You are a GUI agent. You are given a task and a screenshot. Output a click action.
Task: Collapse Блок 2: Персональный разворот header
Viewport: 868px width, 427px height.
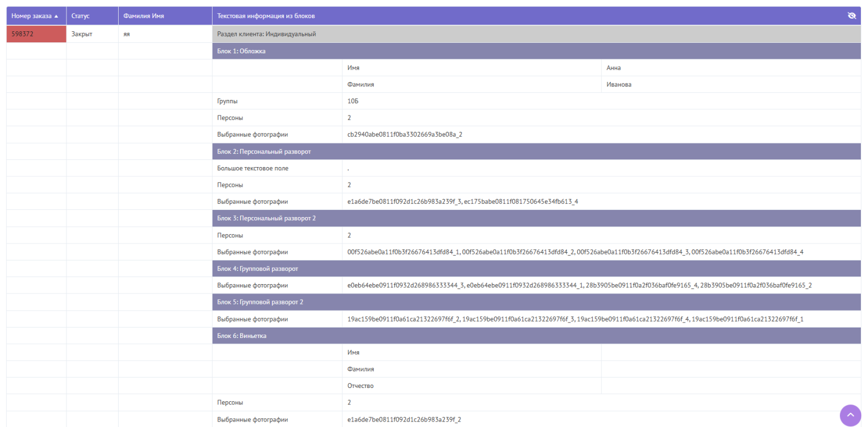(x=264, y=152)
